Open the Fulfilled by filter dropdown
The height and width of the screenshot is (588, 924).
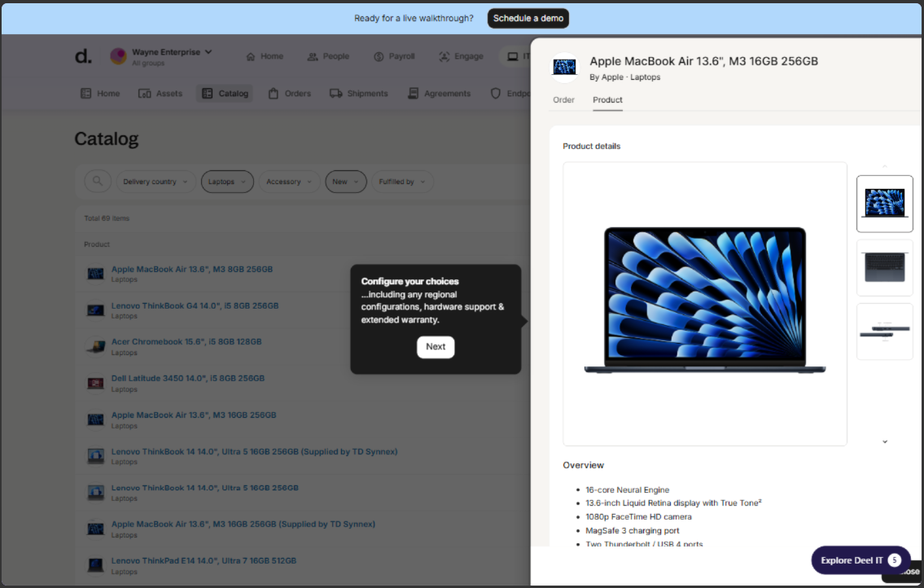tap(402, 182)
